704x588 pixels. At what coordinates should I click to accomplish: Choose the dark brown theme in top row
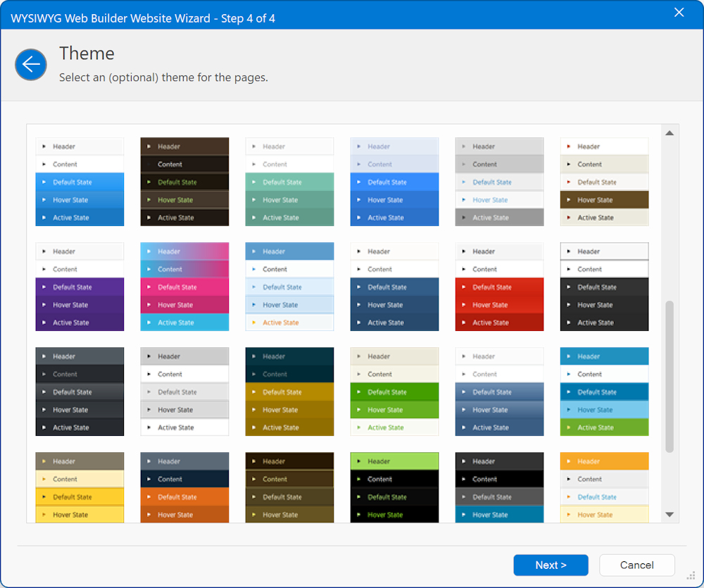pos(184,182)
